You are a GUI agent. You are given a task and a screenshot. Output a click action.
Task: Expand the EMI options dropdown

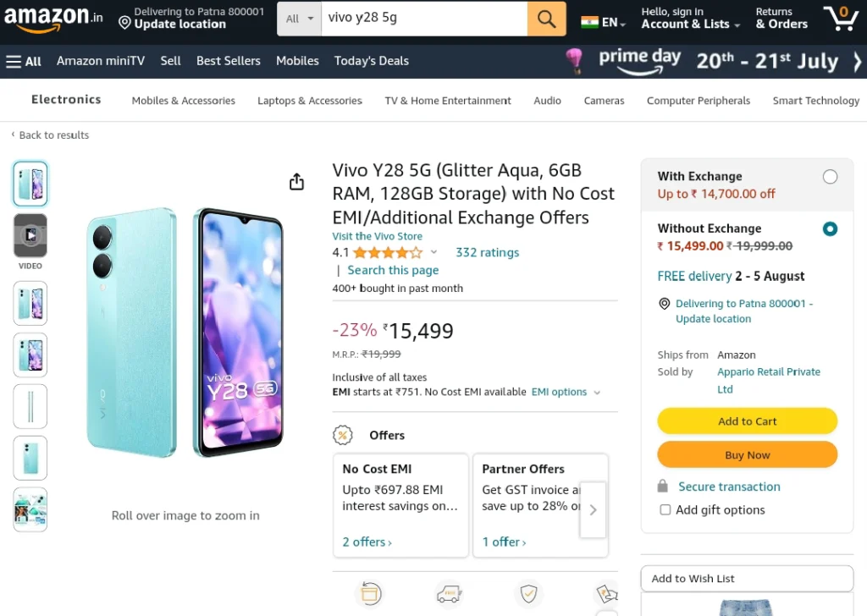point(565,392)
